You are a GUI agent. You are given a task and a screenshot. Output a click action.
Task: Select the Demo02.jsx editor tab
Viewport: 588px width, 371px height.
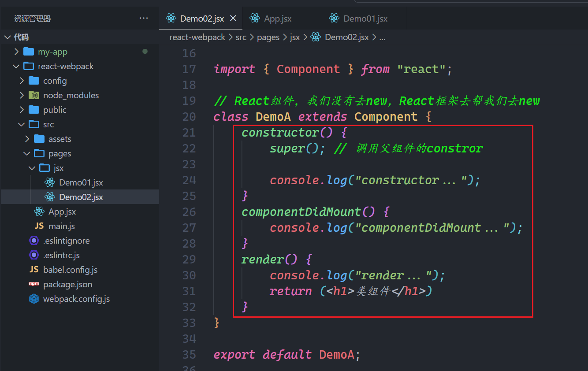tap(201, 19)
